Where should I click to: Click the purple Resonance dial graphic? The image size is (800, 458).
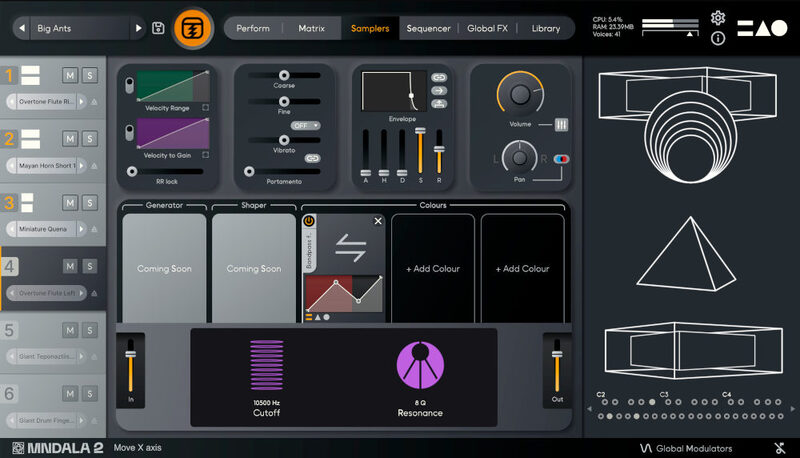click(420, 365)
